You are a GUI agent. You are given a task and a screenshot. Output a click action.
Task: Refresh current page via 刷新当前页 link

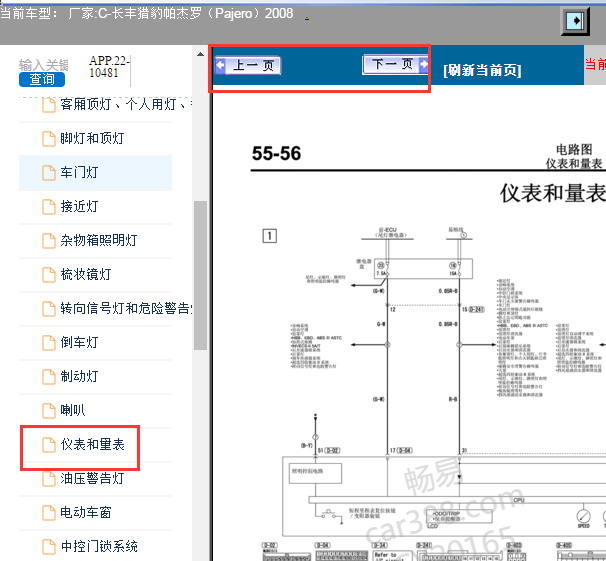coord(482,70)
